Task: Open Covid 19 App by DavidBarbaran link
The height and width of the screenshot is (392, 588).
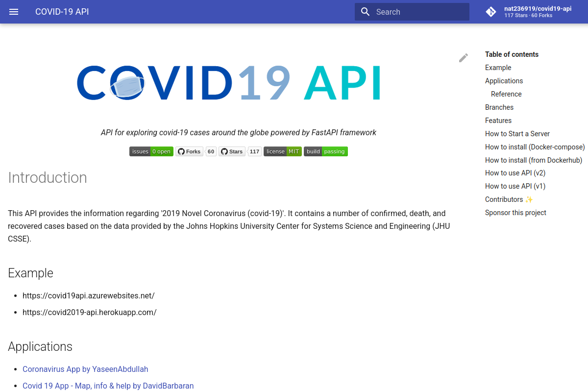Action: tap(108, 386)
